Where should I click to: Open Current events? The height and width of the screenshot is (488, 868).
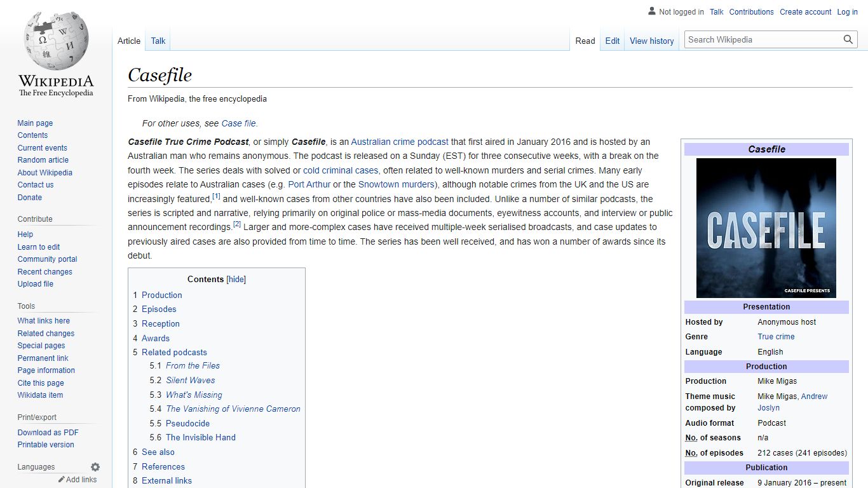tap(42, 148)
